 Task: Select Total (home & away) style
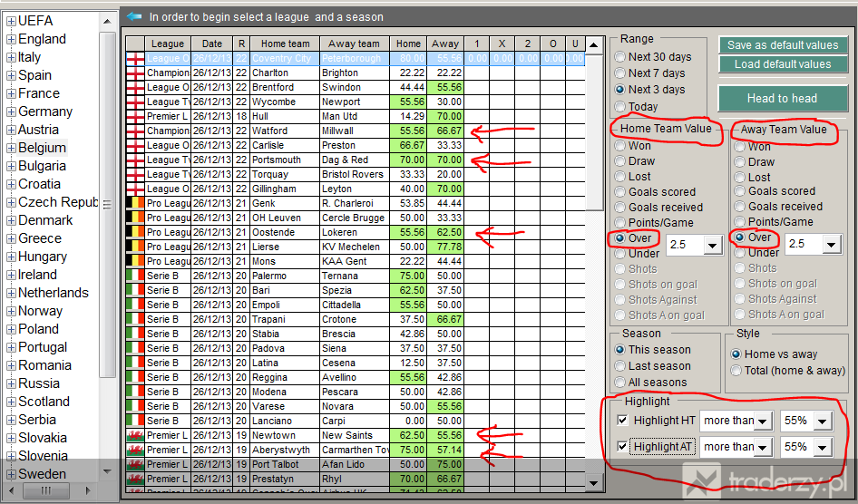pos(736,371)
